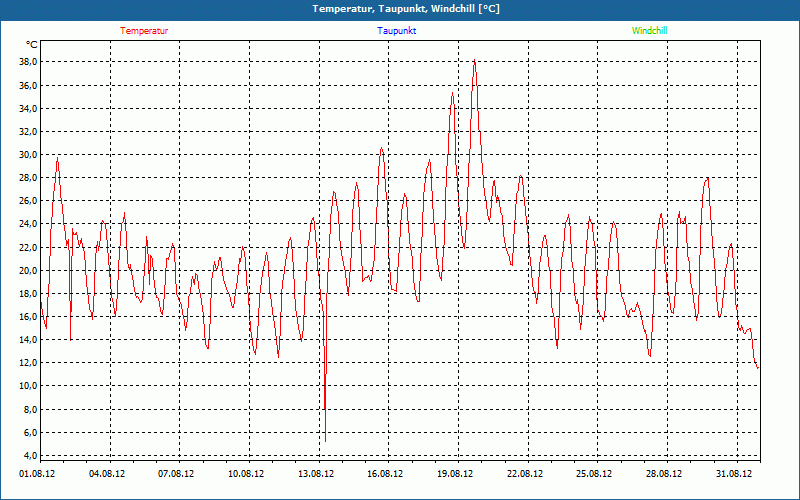Click the 28,0 y-axis value

coord(28,178)
